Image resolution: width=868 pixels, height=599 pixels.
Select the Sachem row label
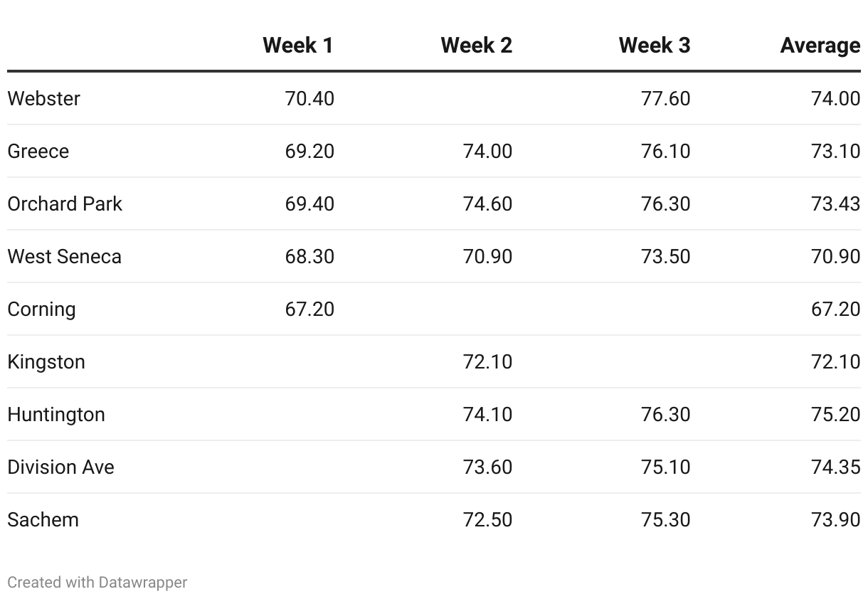point(43,519)
